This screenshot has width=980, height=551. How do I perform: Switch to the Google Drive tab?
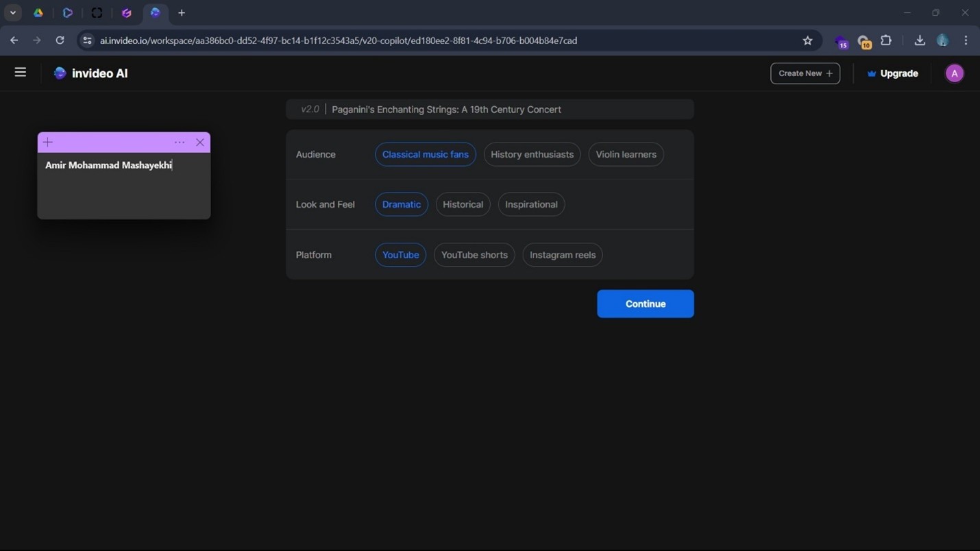[x=38, y=12]
